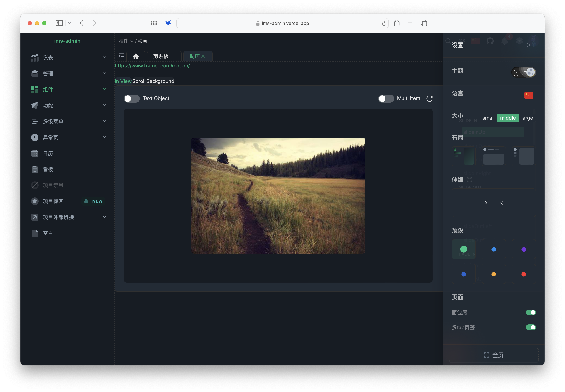This screenshot has height=392, width=565.
Task: Click the collapse sidebar menu icon
Action: [121, 56]
